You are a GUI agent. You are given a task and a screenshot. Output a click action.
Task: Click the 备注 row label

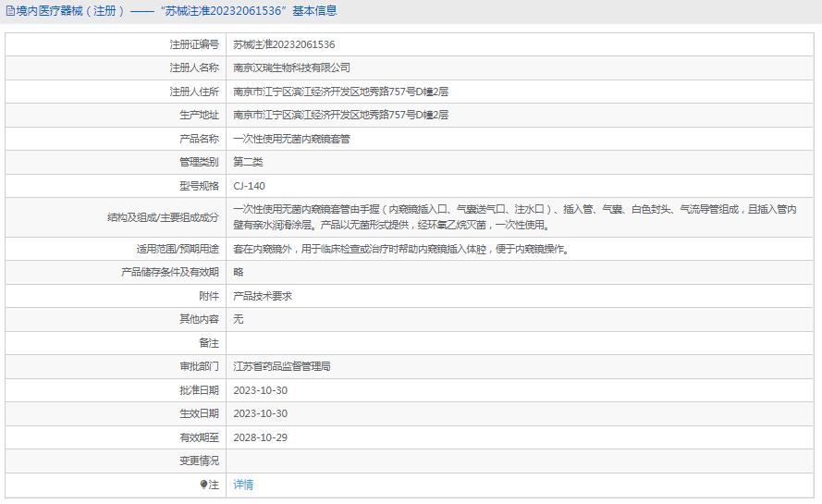(x=209, y=343)
